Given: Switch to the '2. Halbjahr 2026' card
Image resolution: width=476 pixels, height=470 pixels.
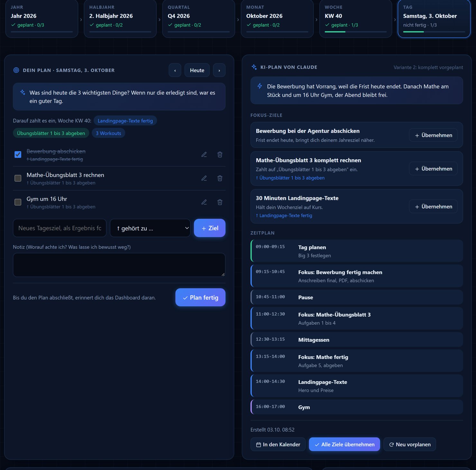Looking at the screenshot, I should [120, 19].
